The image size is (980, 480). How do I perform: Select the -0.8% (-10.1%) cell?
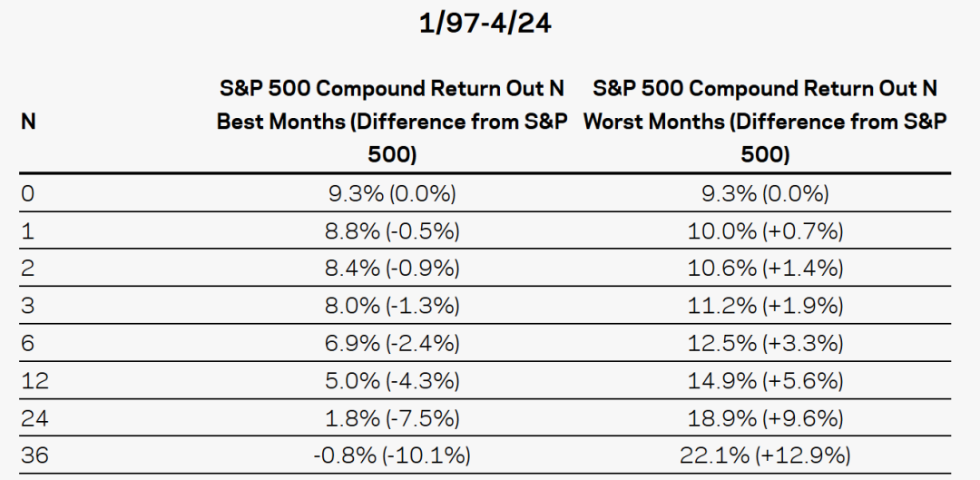(x=392, y=456)
